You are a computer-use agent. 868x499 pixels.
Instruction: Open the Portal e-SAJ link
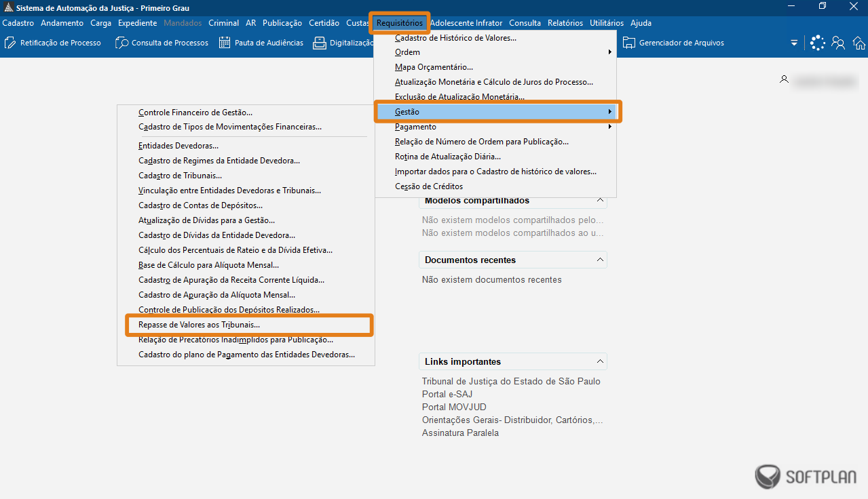tap(447, 394)
